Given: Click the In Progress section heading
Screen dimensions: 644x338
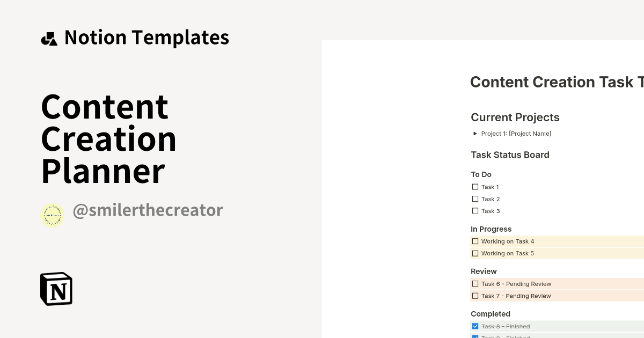Looking at the screenshot, I should [491, 229].
